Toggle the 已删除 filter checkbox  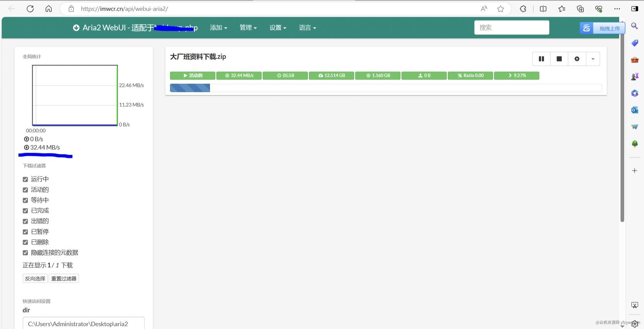coord(25,242)
